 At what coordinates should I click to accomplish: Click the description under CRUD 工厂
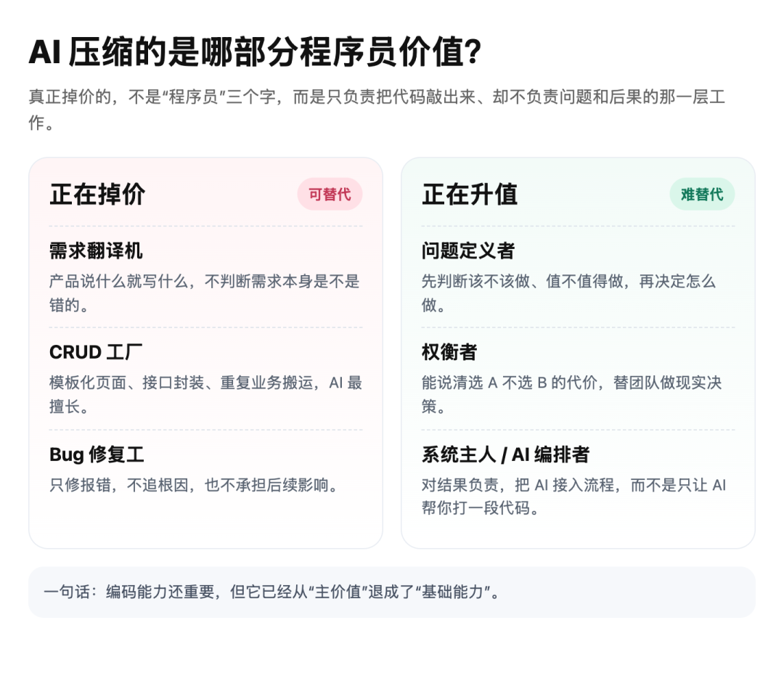[205, 394]
